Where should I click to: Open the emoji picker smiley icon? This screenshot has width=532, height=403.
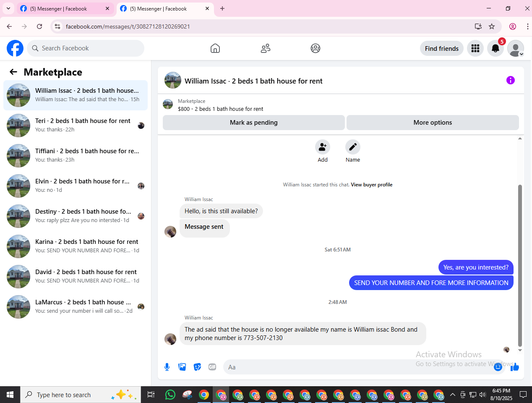498,367
